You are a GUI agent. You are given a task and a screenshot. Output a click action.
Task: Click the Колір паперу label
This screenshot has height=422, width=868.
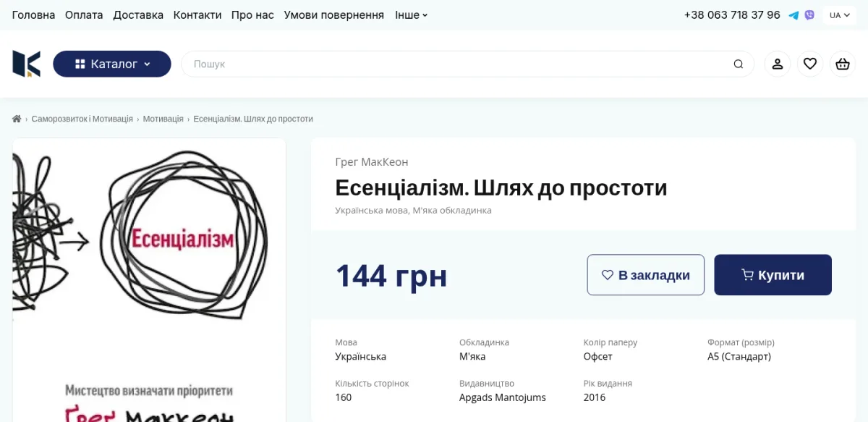click(x=610, y=342)
